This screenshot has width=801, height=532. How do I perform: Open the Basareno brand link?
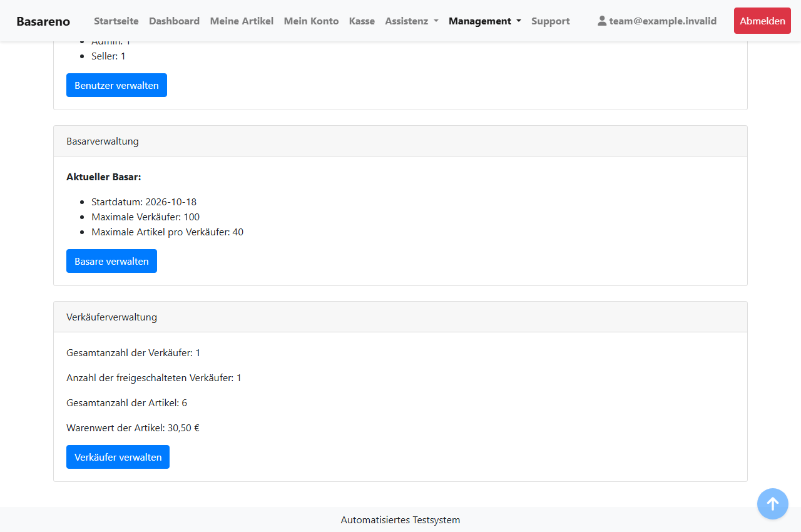pyautogui.click(x=43, y=21)
